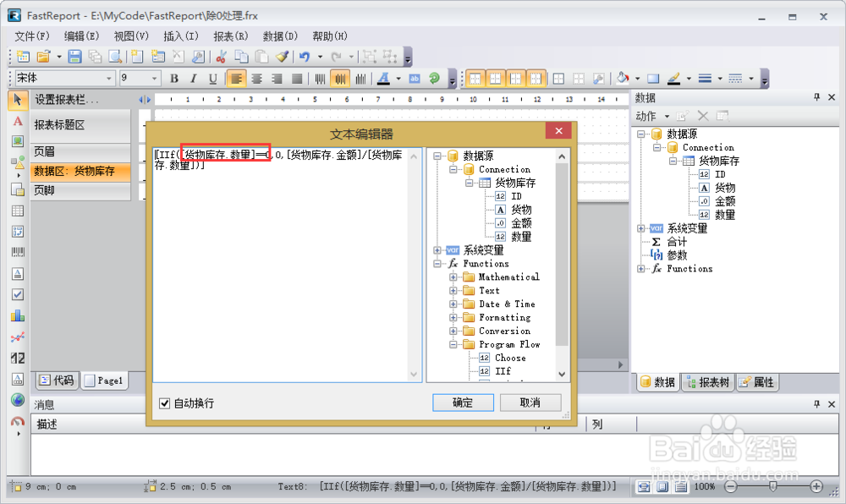
Task: Click the 确定 button
Action: [463, 403]
